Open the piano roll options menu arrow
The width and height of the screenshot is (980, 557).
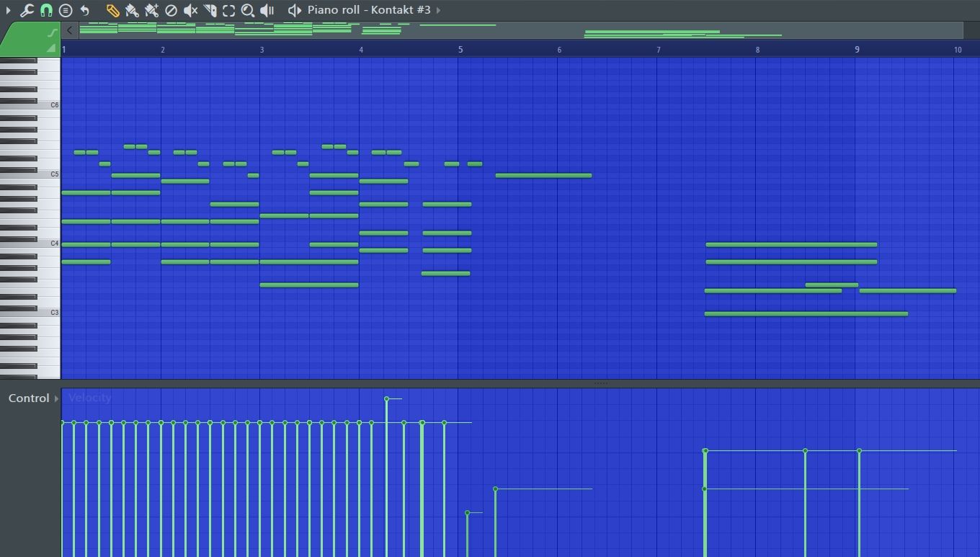[x=8, y=10]
